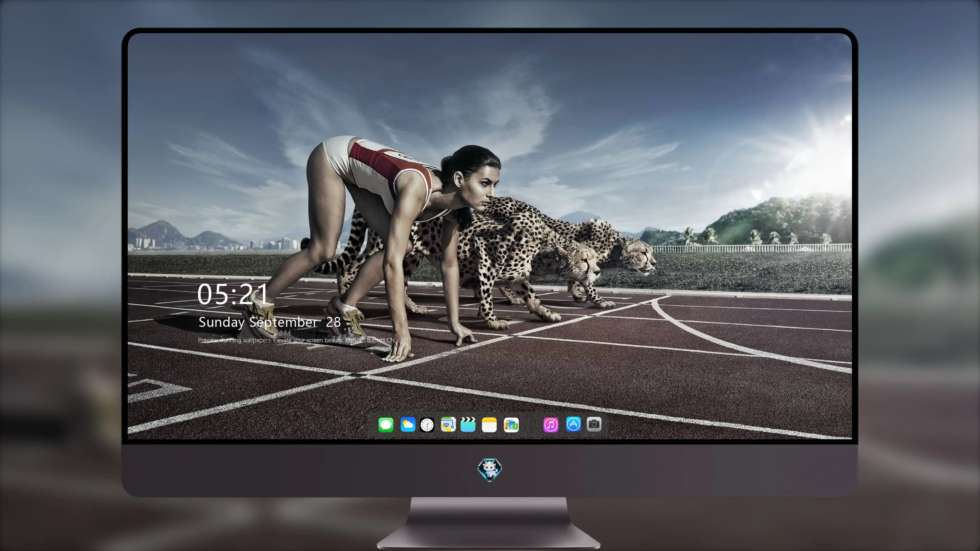Open the green Messages app in dock
Screen dimensions: 980x551
[385, 425]
